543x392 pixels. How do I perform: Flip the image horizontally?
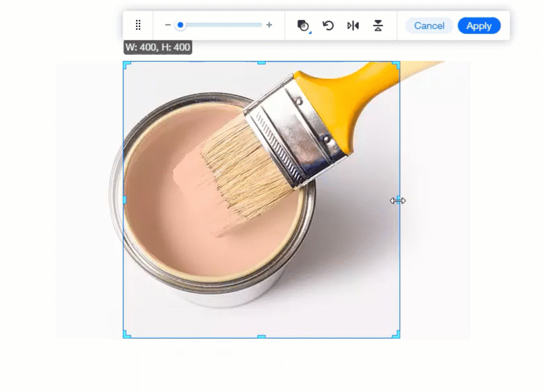(x=353, y=26)
